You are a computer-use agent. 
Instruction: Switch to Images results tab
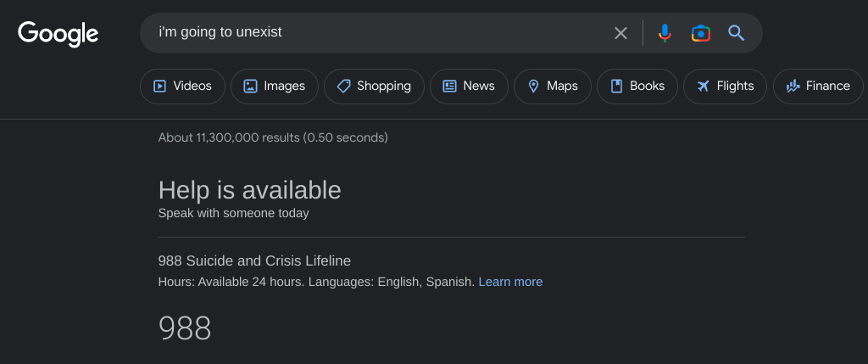[275, 87]
